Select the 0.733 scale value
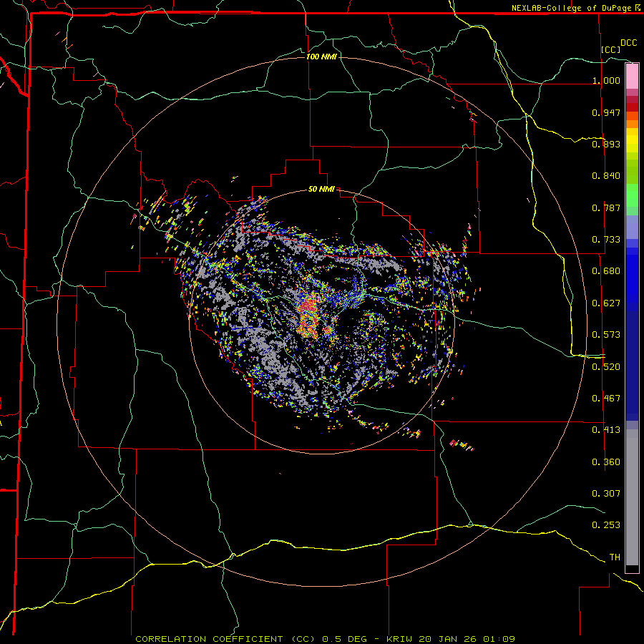 [x=606, y=240]
